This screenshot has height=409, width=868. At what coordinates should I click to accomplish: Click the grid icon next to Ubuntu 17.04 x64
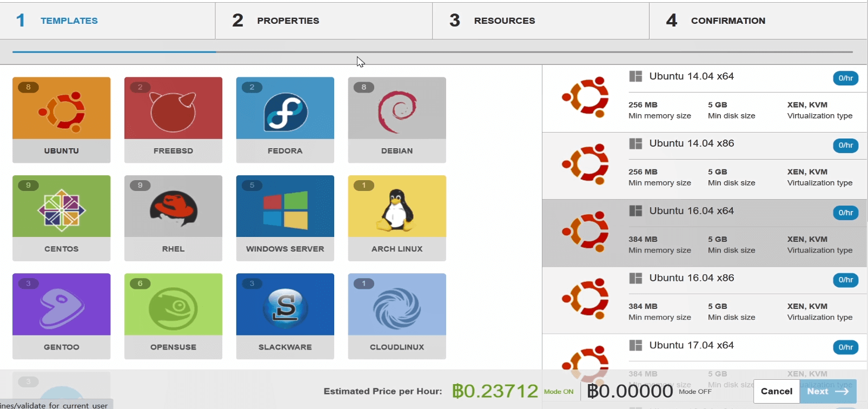click(635, 345)
